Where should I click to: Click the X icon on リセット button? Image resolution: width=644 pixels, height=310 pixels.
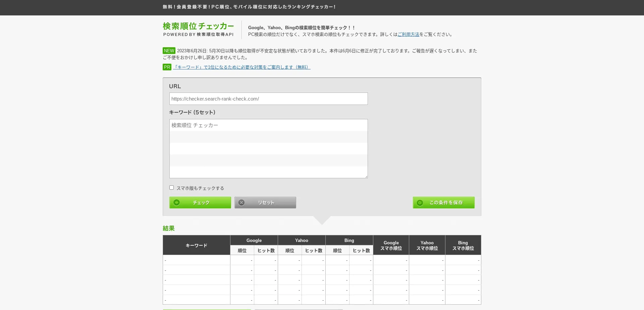(241, 202)
